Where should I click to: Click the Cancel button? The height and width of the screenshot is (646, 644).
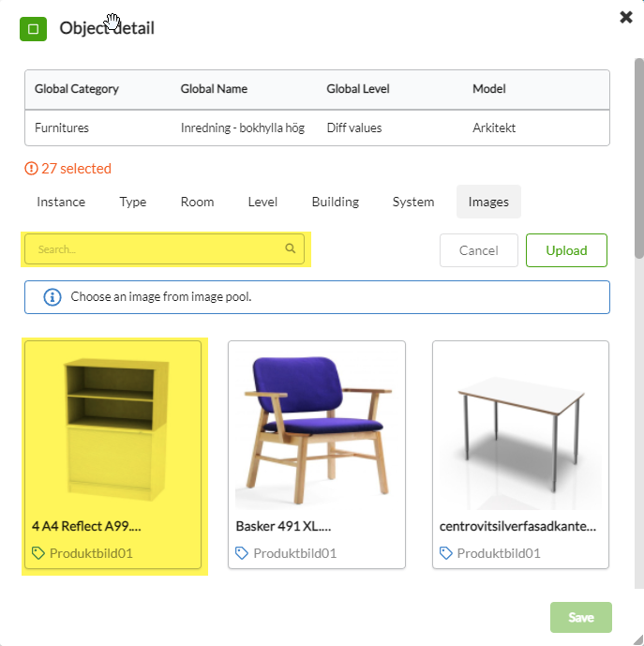tap(479, 250)
